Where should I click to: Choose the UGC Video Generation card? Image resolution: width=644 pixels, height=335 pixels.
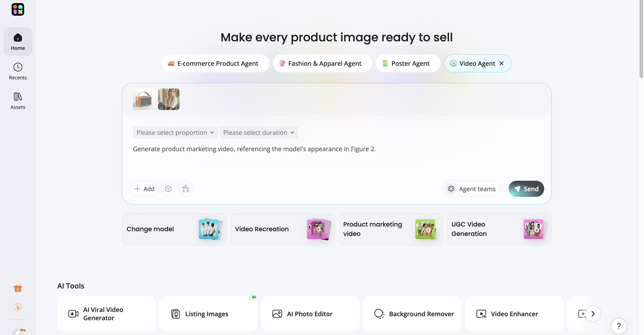tap(499, 229)
